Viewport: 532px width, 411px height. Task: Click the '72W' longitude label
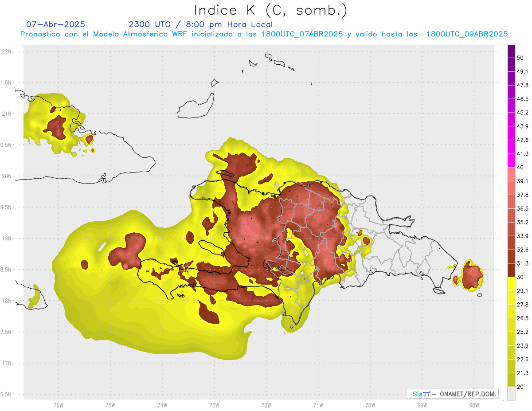click(266, 405)
